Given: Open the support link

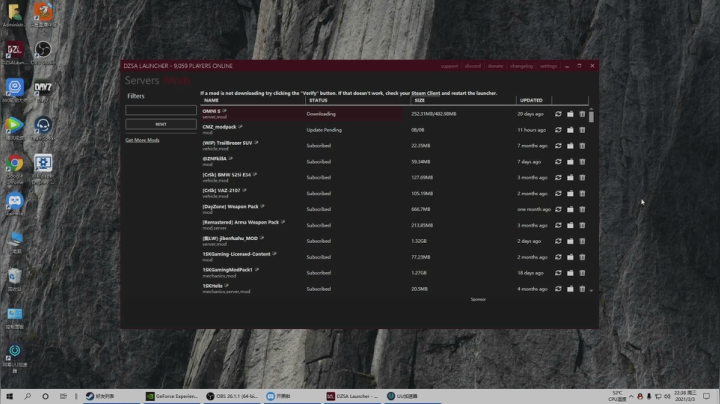Looking at the screenshot, I should click(449, 66).
